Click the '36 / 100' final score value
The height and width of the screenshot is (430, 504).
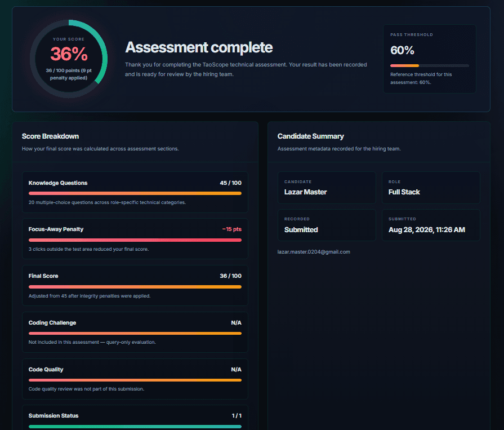[230, 276]
